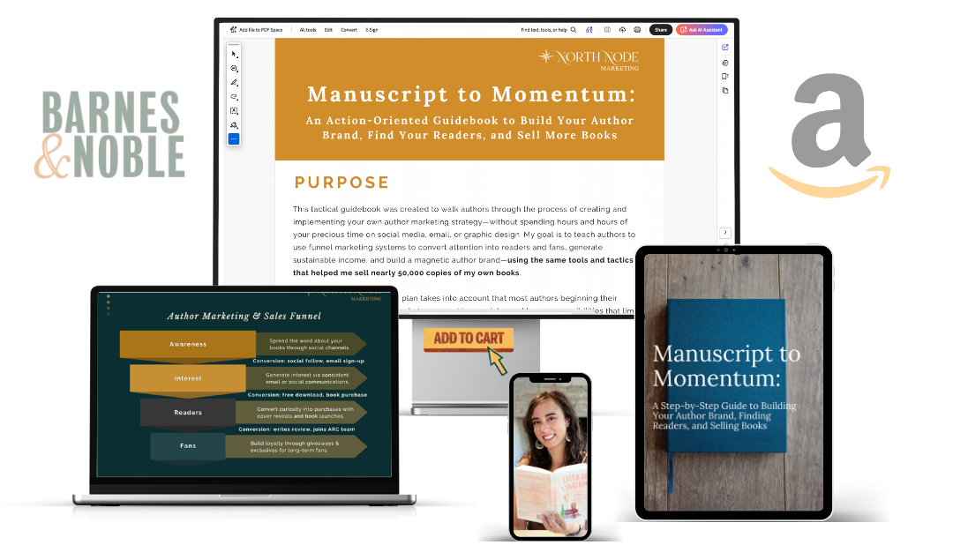
Task: Click the cloud upload icon in the top bar
Action: tap(622, 30)
